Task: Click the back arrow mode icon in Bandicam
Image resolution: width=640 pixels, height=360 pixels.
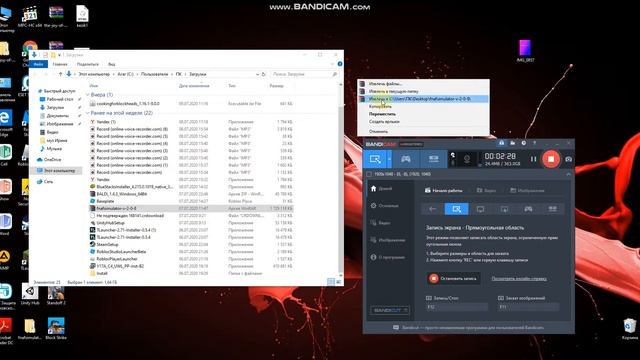Action: point(432,209)
